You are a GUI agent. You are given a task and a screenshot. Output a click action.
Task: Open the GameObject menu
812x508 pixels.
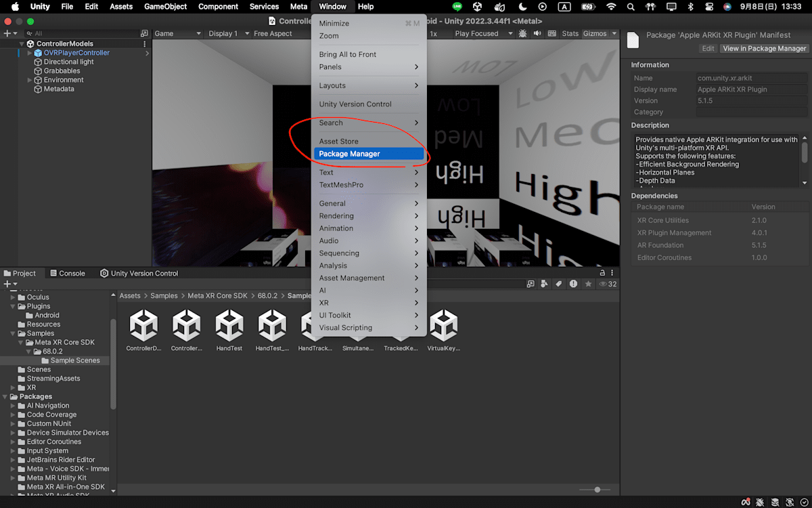[x=166, y=7]
